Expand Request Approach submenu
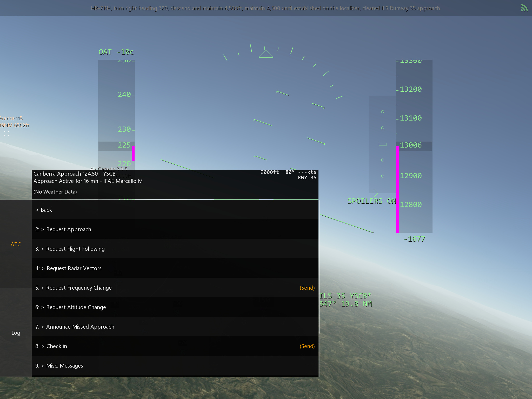532x399 pixels. [69, 229]
